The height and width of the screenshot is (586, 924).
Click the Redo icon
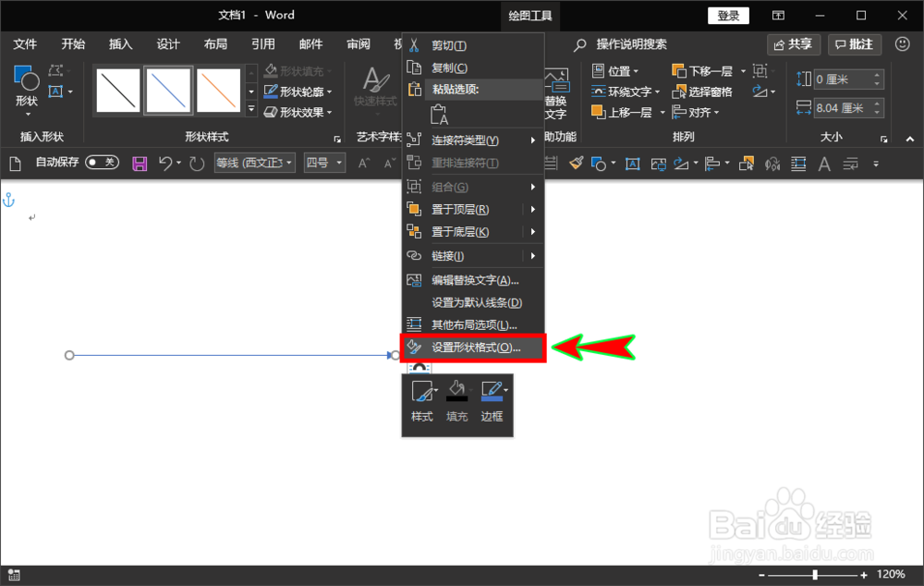[197, 164]
